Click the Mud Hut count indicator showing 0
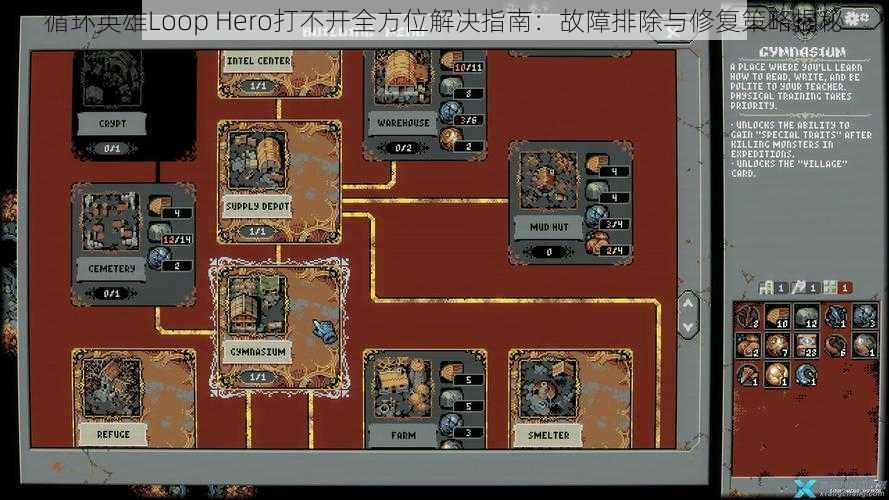Image resolution: width=889 pixels, height=500 pixels. [x=548, y=252]
